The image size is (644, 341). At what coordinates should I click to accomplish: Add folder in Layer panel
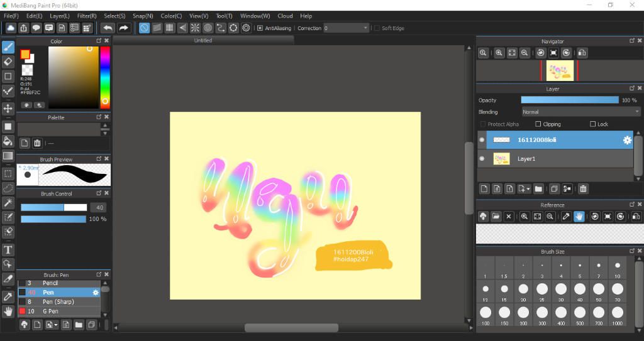(x=538, y=189)
